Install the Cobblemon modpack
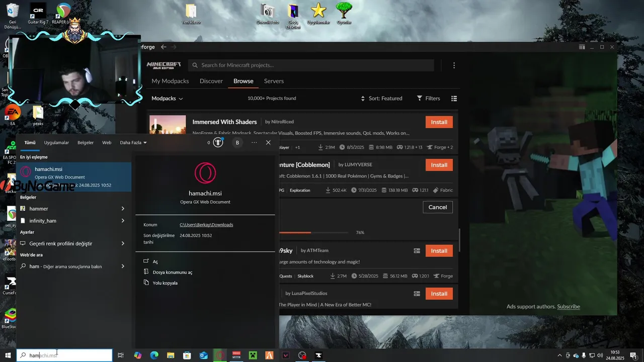This screenshot has height=362, width=644. [x=439, y=165]
